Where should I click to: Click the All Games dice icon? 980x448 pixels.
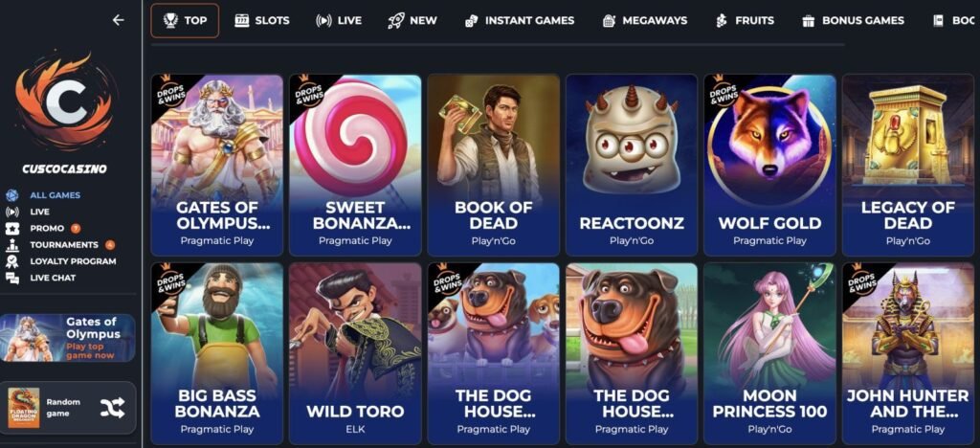[x=11, y=195]
